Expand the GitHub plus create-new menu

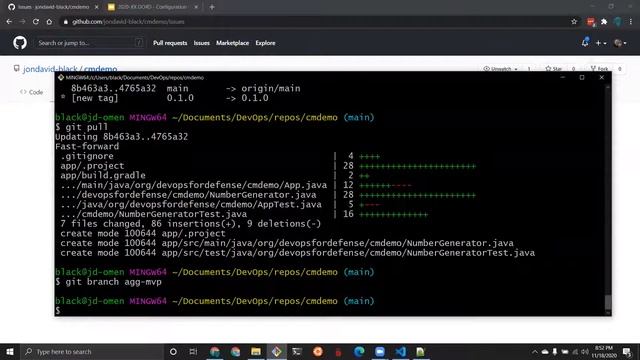[x=600, y=43]
